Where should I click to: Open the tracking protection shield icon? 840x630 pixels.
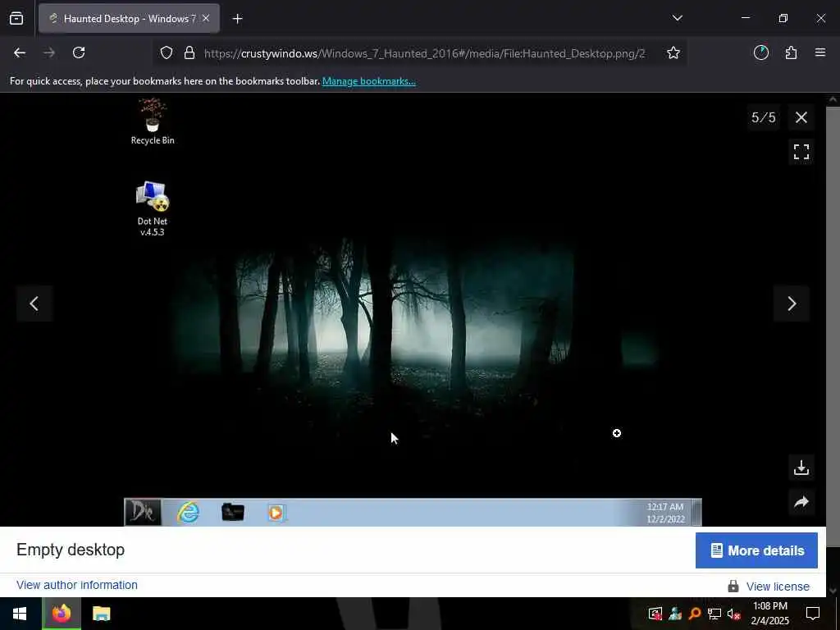pyautogui.click(x=167, y=52)
